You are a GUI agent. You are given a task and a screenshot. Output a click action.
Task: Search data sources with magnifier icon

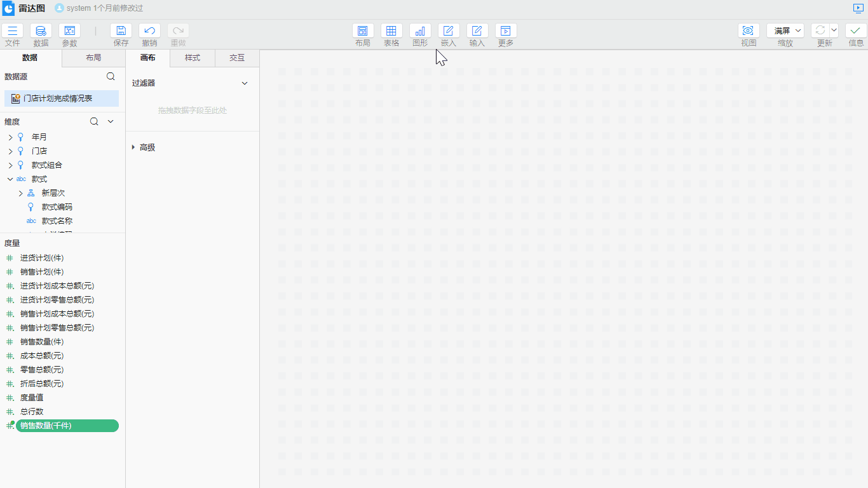(x=111, y=76)
